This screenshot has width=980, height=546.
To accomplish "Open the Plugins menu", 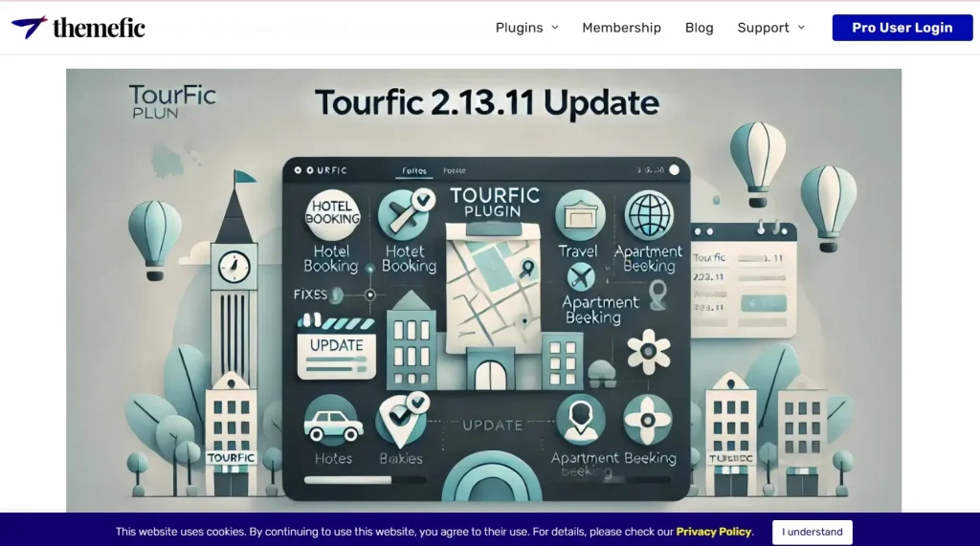I will click(520, 28).
